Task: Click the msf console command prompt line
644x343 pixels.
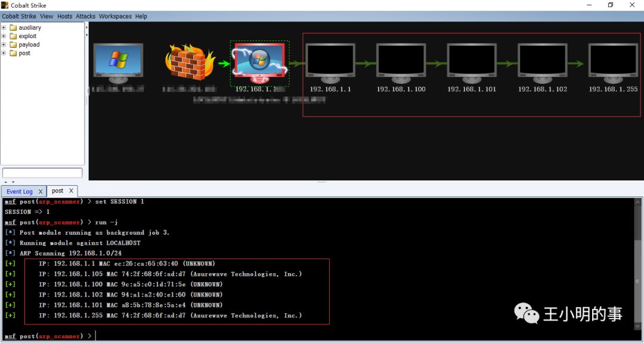Action: tap(49, 336)
